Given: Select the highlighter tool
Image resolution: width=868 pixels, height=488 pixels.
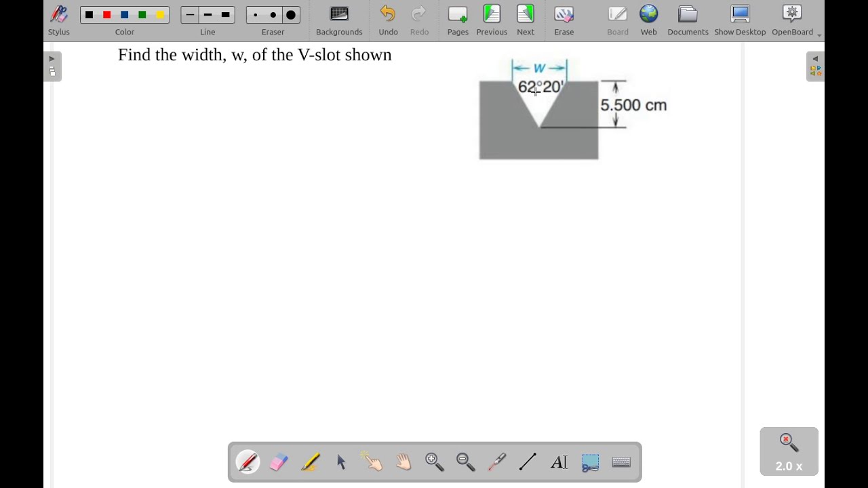Looking at the screenshot, I should [310, 462].
